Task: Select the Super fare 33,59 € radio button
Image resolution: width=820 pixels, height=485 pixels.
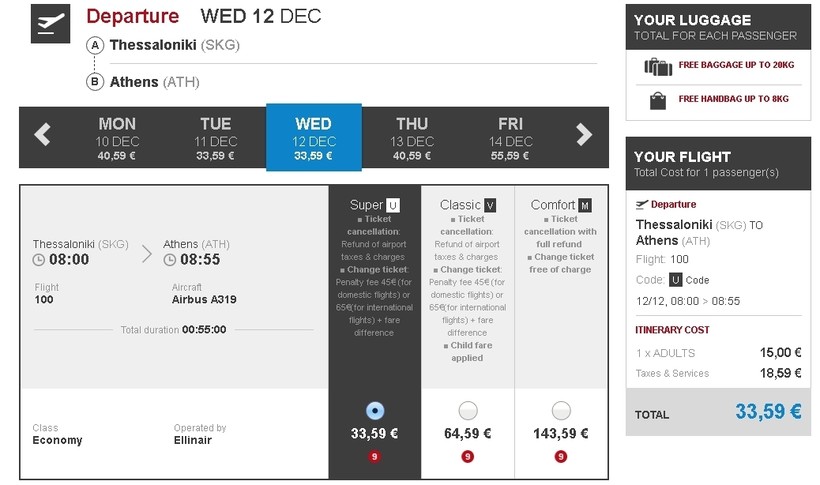Action: 375,410
